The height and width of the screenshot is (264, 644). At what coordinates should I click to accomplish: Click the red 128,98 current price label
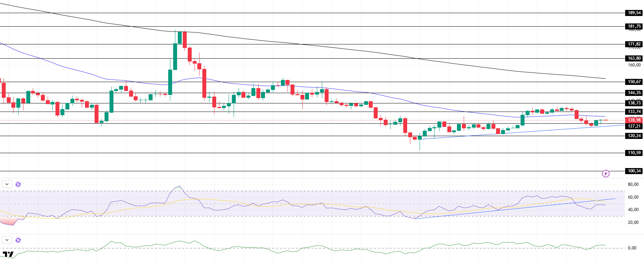(634, 120)
